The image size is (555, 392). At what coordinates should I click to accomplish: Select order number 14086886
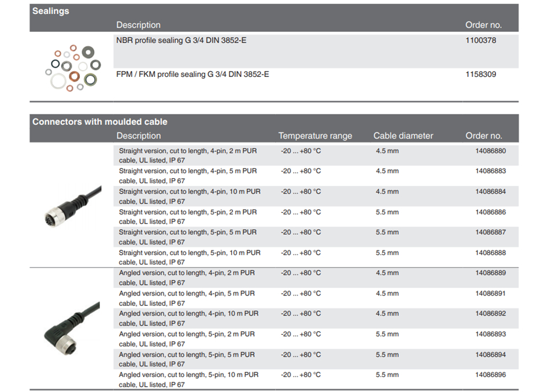point(491,212)
